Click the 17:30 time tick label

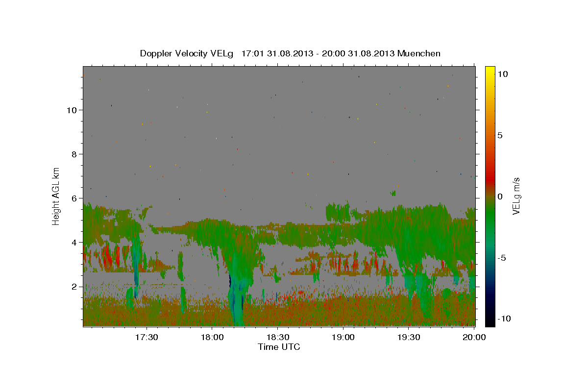(x=147, y=337)
